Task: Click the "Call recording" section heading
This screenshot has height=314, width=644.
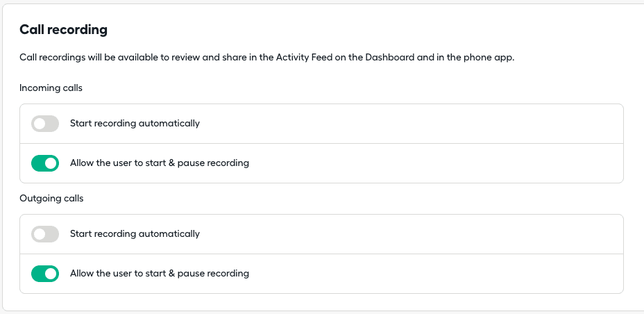Action: click(63, 29)
